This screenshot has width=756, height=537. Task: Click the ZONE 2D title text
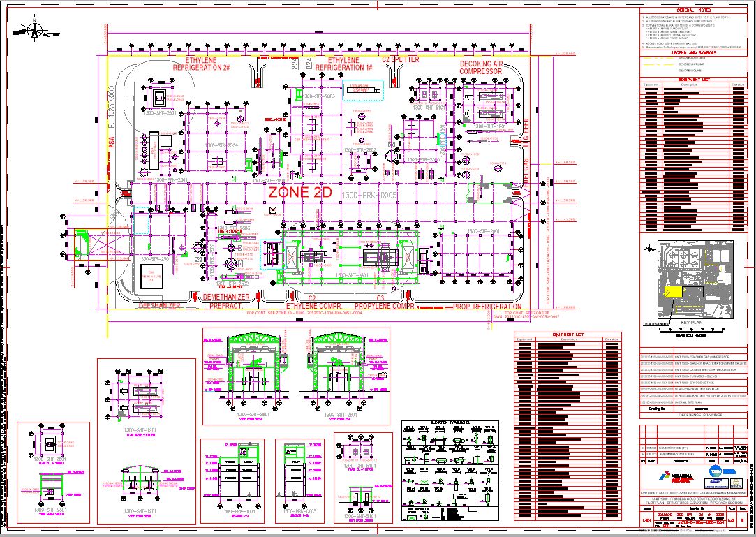(301, 193)
